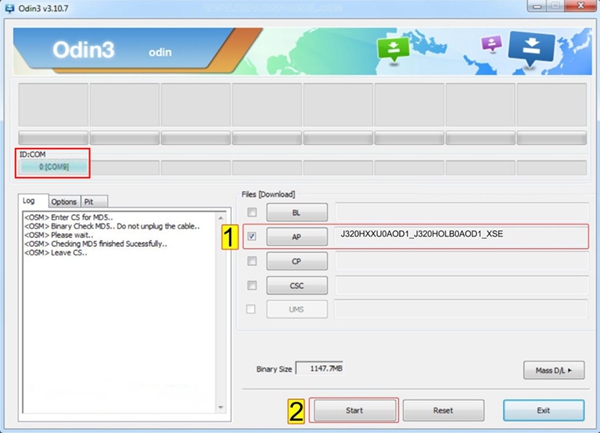The height and width of the screenshot is (433, 600).
Task: Click the BL file path field
Action: pyautogui.click(x=461, y=212)
